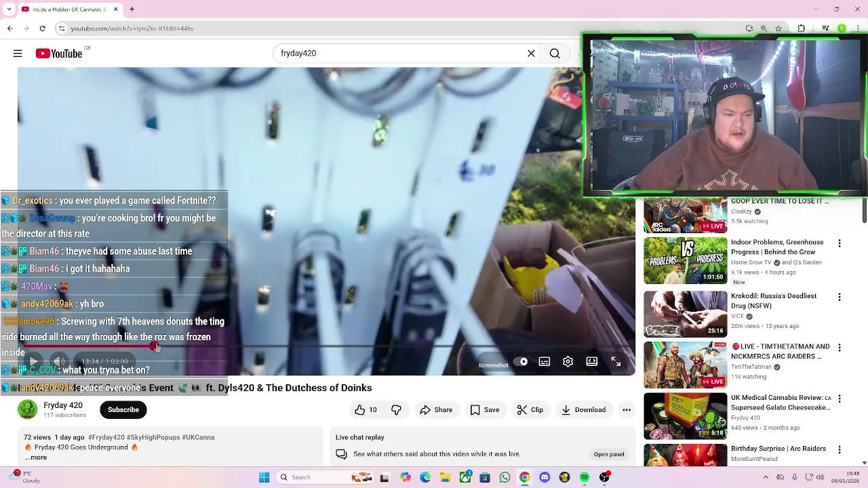The width and height of the screenshot is (868, 488).
Task: Go back using browser back arrow
Action: coord(10,28)
